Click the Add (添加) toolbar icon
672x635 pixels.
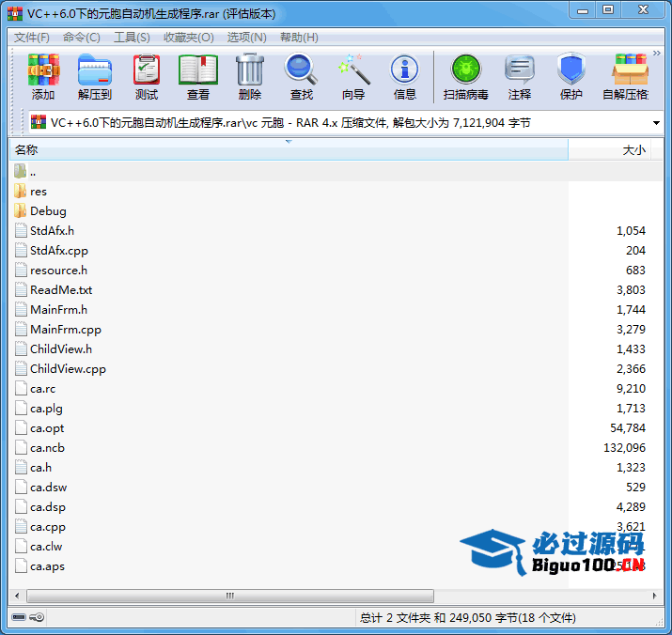43,77
